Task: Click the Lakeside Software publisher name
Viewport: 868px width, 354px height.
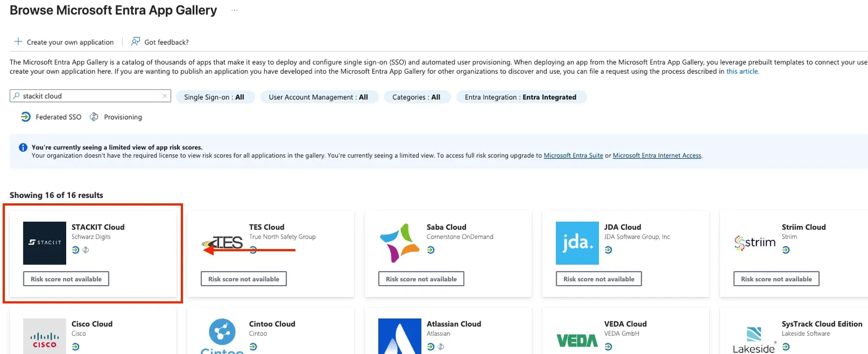Action: point(806,334)
